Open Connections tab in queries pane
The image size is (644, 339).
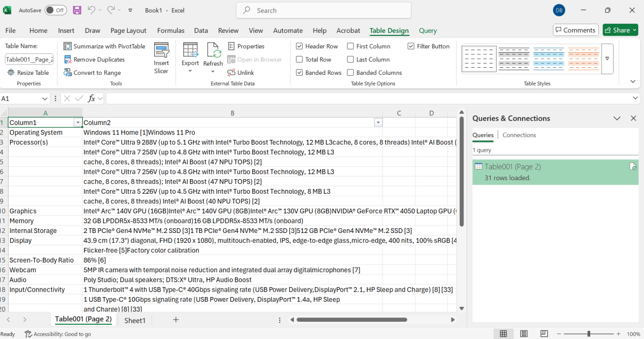(x=519, y=135)
